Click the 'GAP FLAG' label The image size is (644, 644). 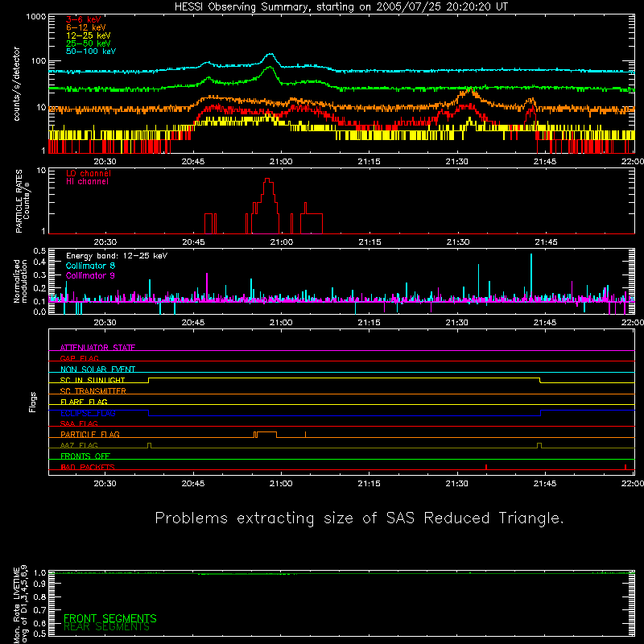(79, 358)
